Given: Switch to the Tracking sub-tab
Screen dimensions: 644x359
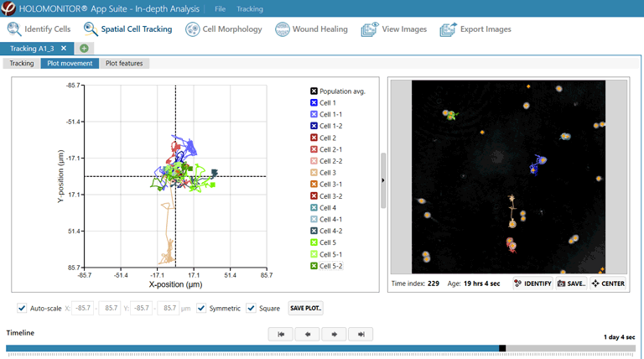Looking at the screenshot, I should pos(22,63).
